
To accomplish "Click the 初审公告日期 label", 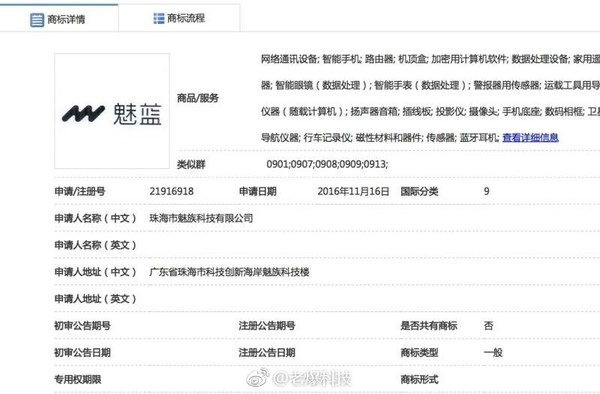I will click(x=83, y=352).
